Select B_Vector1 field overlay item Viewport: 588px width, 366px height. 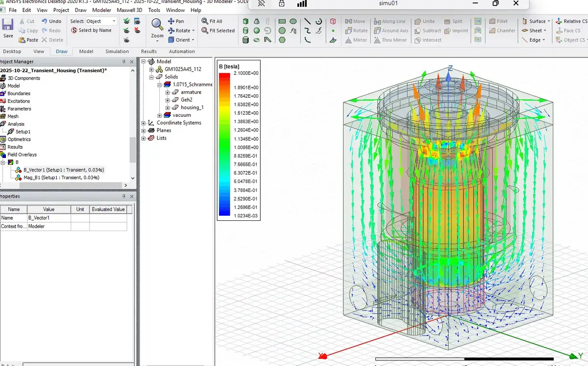pos(63,170)
